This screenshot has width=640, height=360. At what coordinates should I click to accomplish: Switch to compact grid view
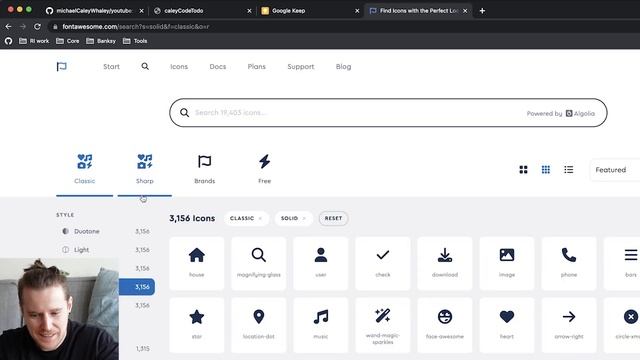click(x=546, y=169)
